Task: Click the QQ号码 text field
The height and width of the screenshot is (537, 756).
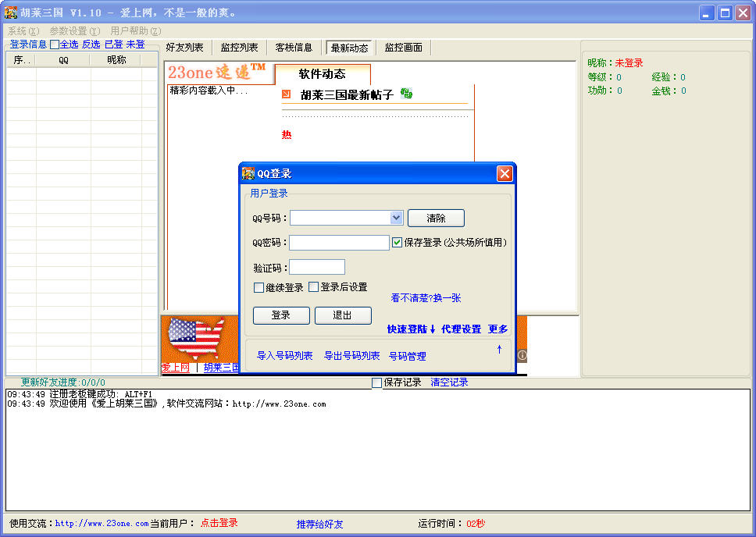Action: click(x=340, y=218)
